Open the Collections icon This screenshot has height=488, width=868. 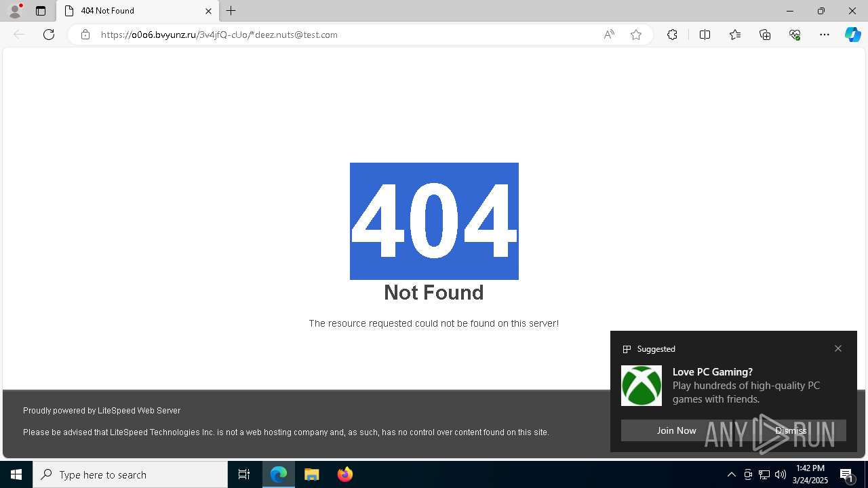[x=765, y=35]
